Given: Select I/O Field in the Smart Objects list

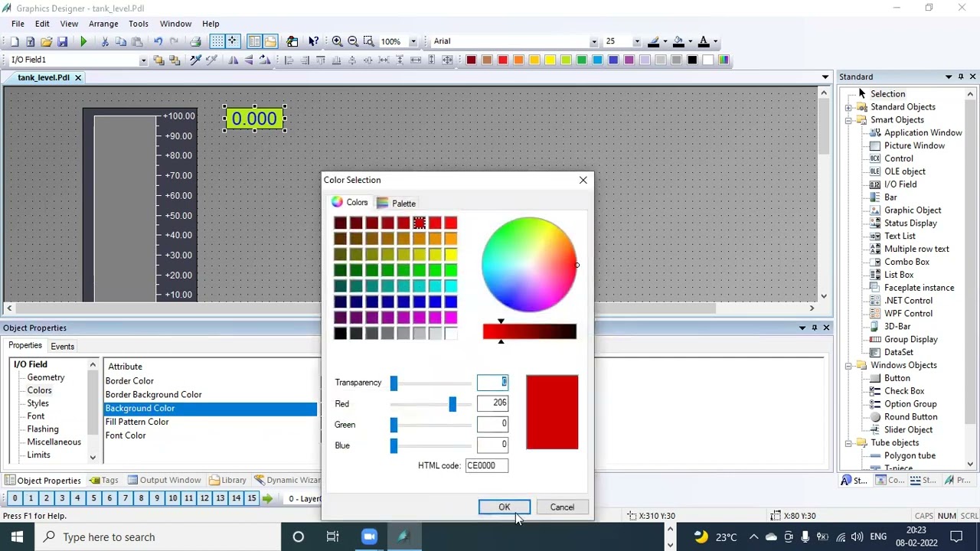Looking at the screenshot, I should click(x=900, y=184).
